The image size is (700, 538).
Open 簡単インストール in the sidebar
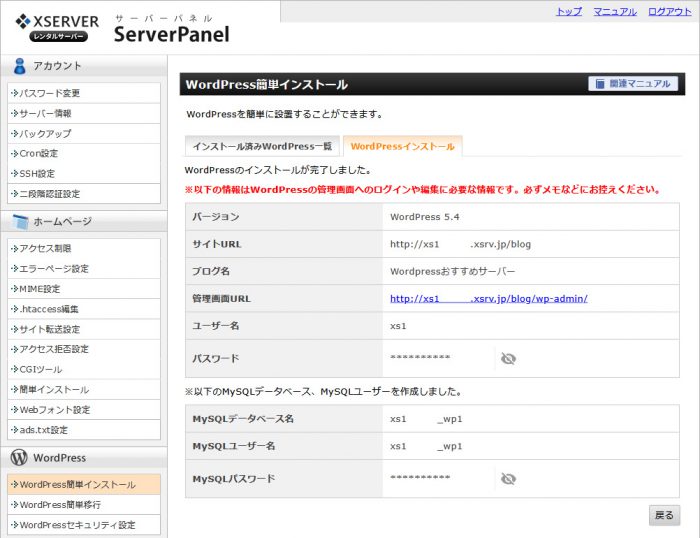(84, 390)
